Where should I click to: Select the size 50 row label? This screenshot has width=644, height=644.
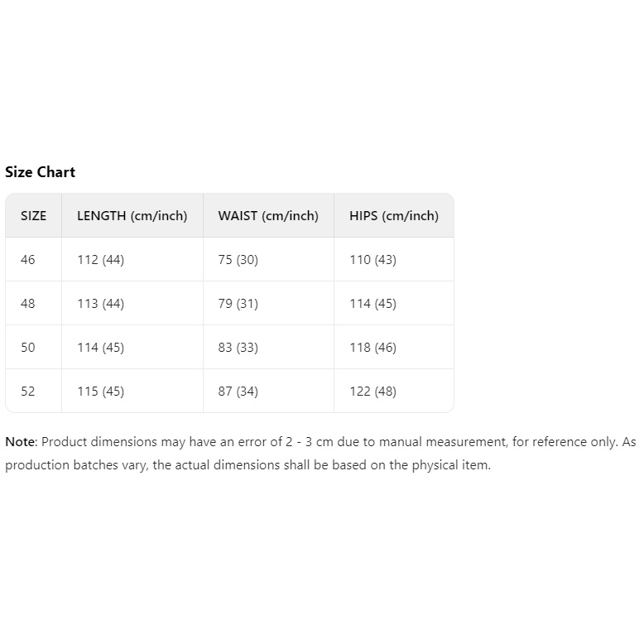tap(28, 348)
